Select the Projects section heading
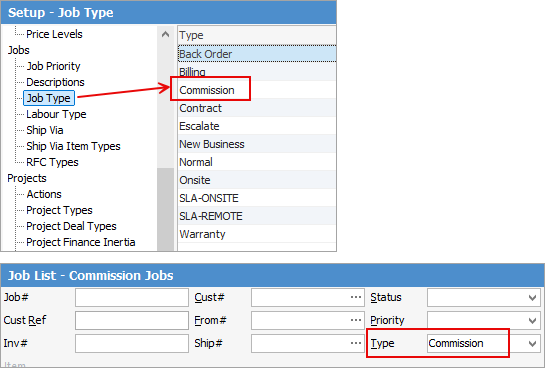The image size is (545, 368). click(x=27, y=178)
